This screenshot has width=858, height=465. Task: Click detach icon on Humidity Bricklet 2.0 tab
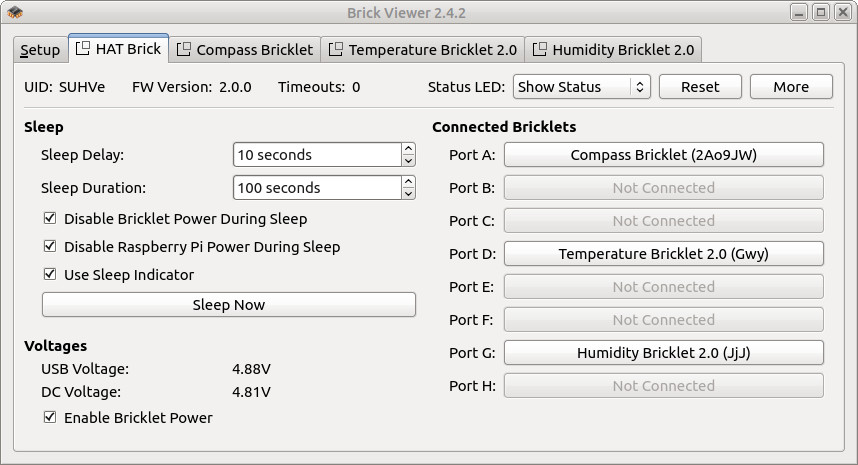540,49
